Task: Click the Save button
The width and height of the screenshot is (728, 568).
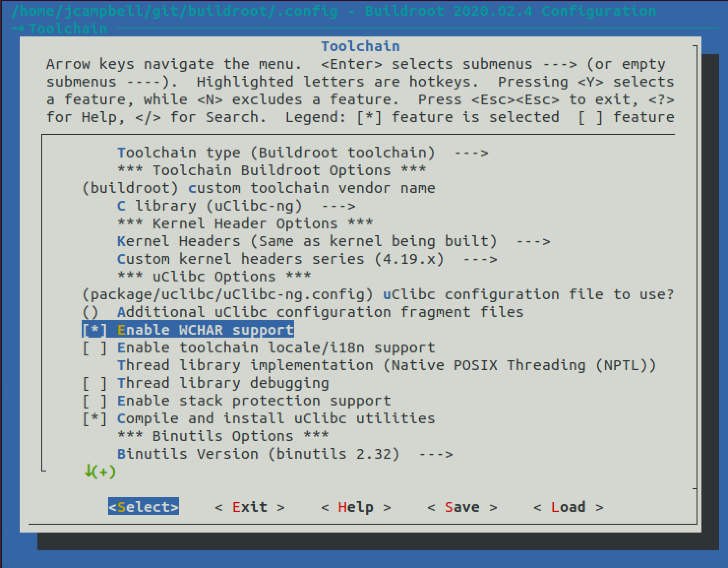Action: coord(462,507)
